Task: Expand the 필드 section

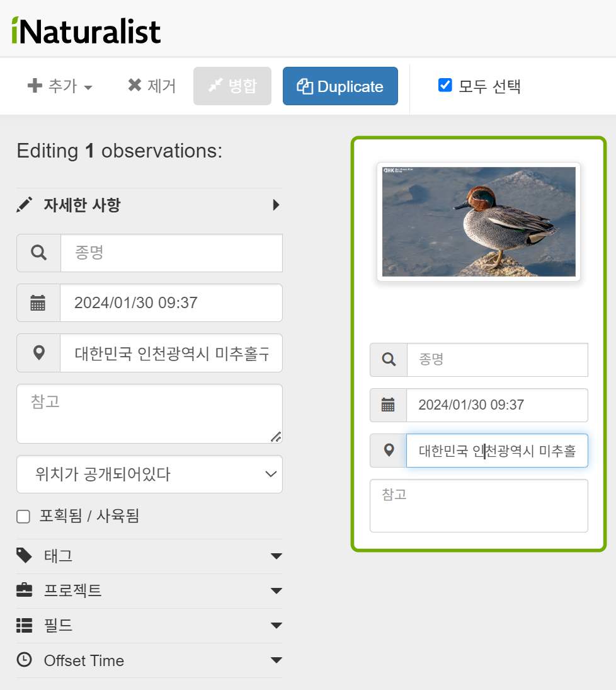Action: pos(150,625)
